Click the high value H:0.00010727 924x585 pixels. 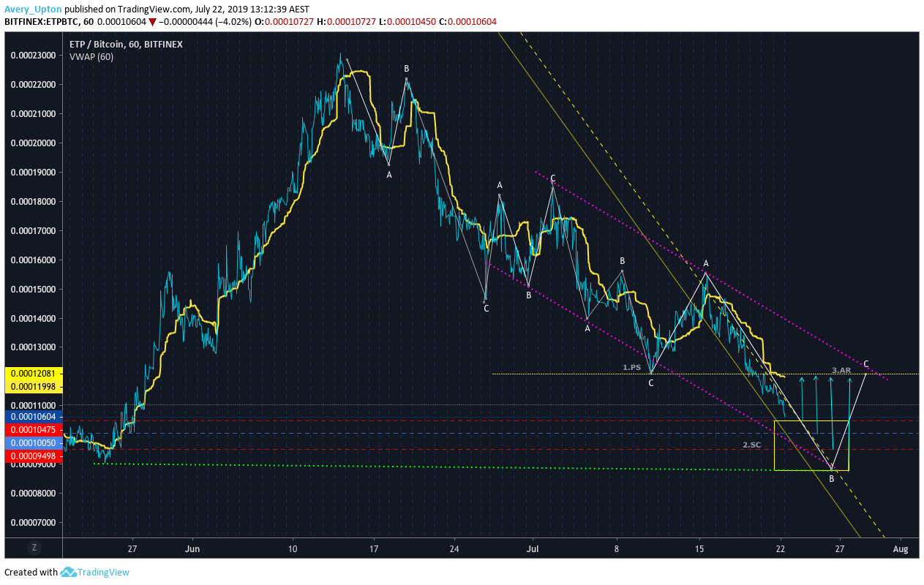click(347, 22)
